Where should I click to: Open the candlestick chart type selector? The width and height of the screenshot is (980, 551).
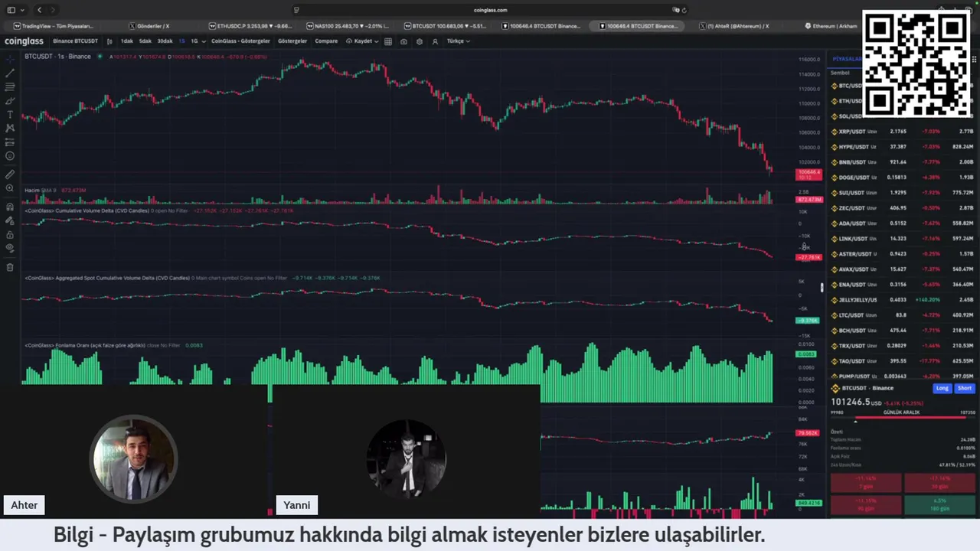[x=109, y=41]
